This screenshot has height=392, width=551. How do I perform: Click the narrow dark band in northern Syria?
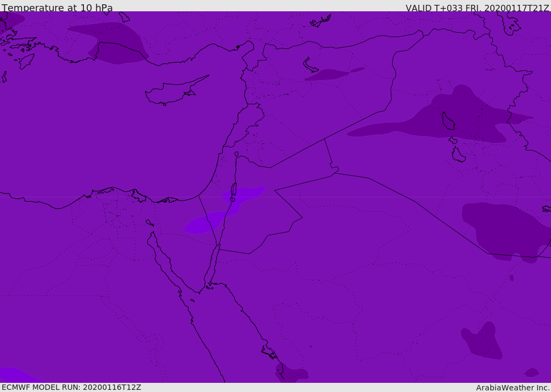point(334,74)
